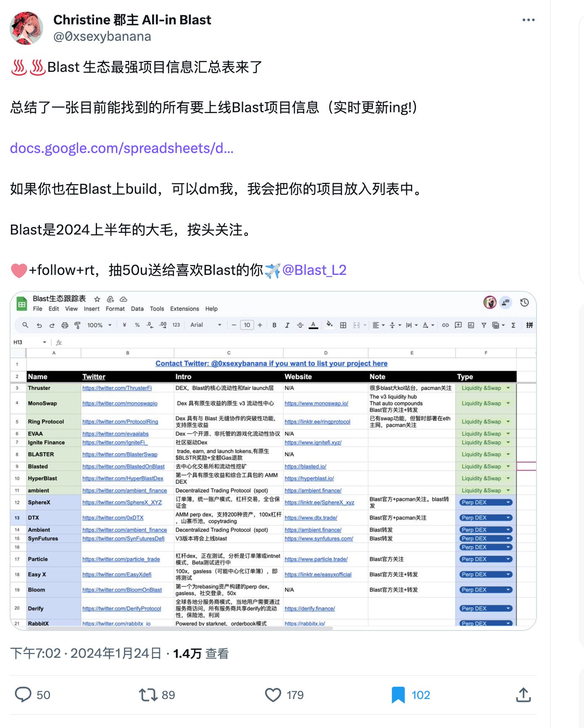Image resolution: width=584 pixels, height=728 pixels.
Task: Toggle italic formatting
Action: 287,325
